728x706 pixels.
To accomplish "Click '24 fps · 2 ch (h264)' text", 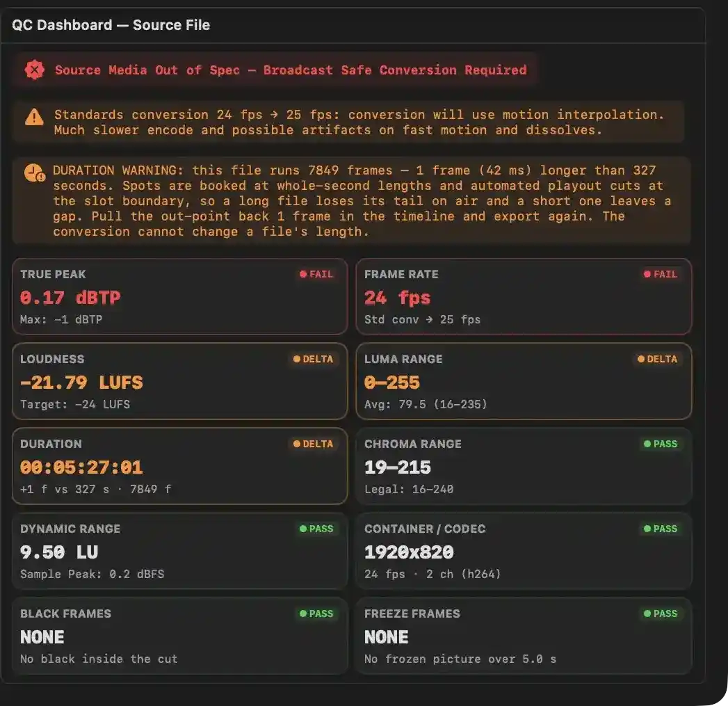I will click(x=432, y=574).
